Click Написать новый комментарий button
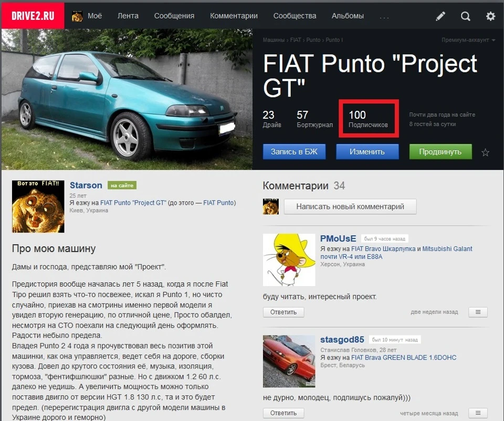 (x=350, y=207)
